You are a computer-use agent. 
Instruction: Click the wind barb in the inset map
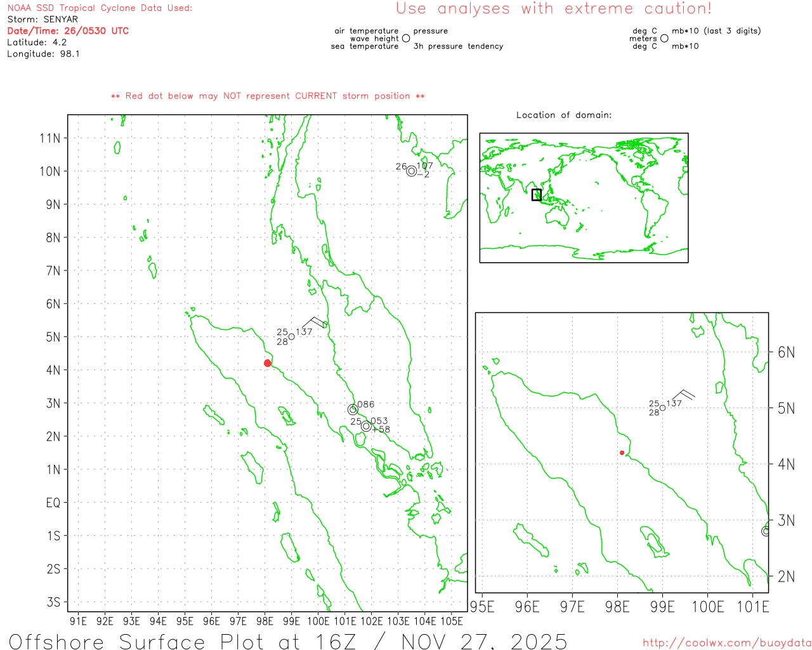point(684,395)
